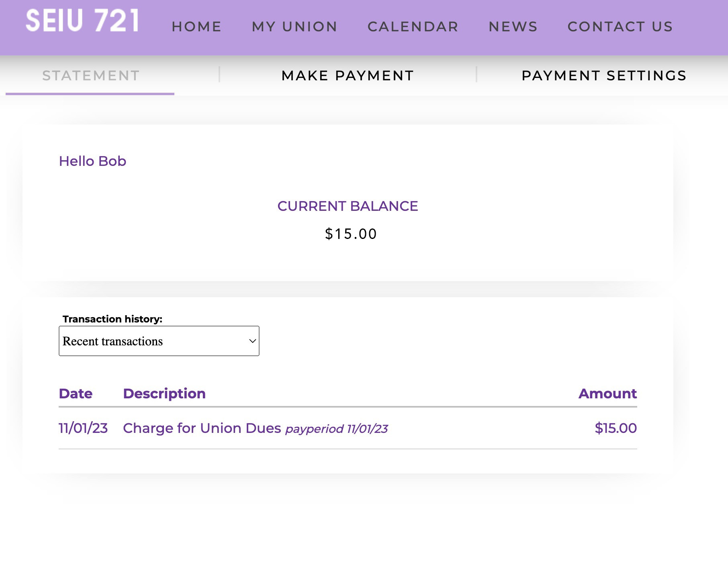Click the SEIU 721 logo
This screenshot has width=728, height=567.
[x=83, y=21]
